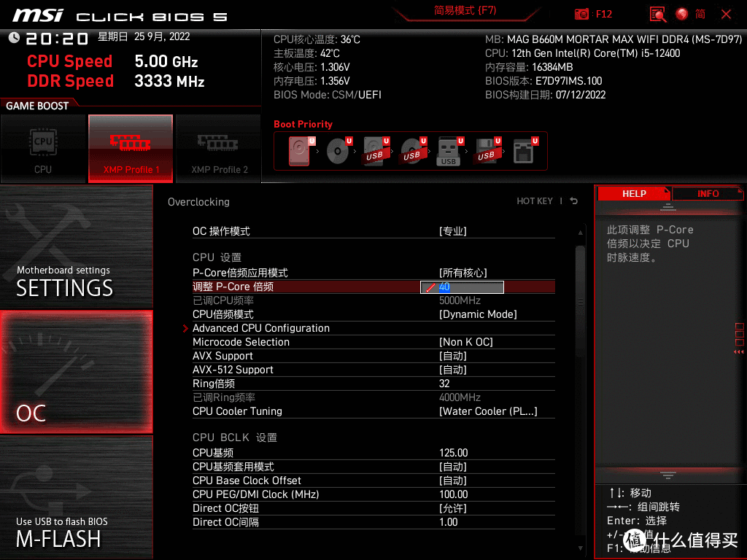Click the settings list scrollbar
This screenshot has width=747, height=560.
580,301
